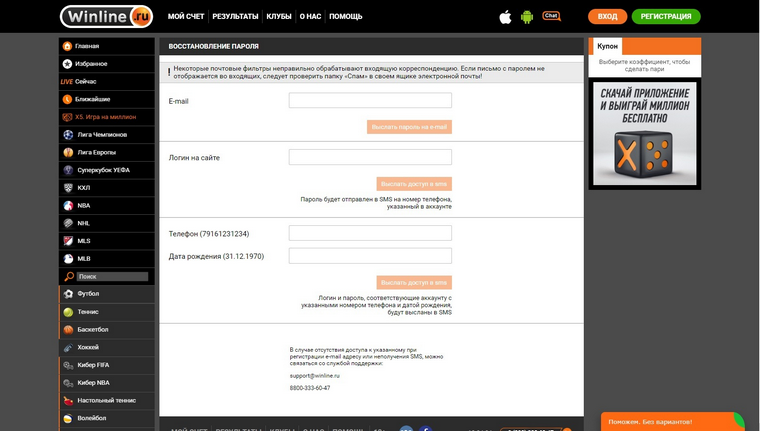Open the РЕЗУЛЬТАТЫ menu
Viewport: 760px width, 431px height.
pos(235,16)
